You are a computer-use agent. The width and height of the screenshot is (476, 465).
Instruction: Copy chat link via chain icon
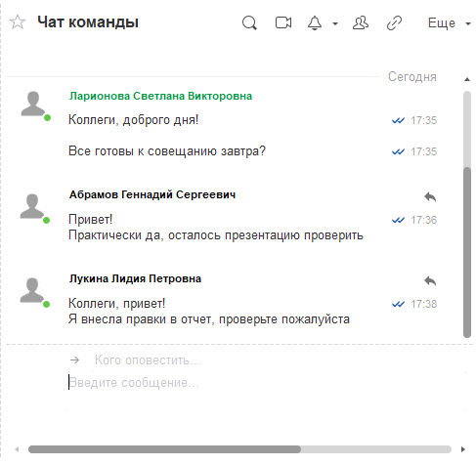[x=394, y=23]
